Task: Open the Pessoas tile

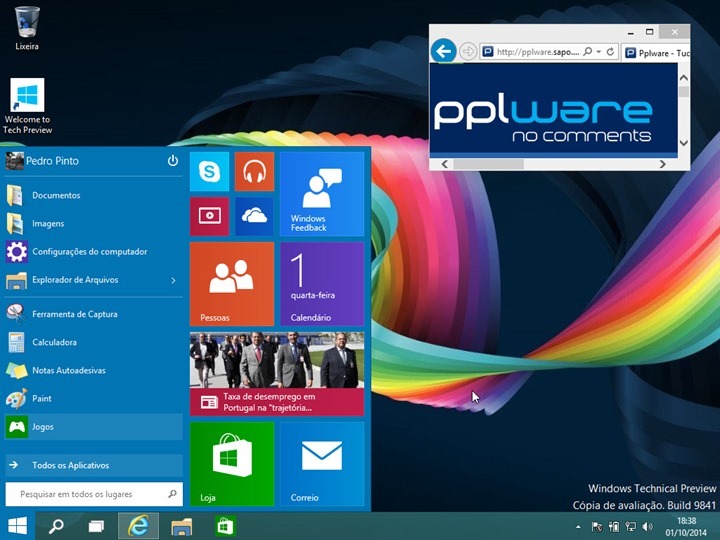Action: coord(232,284)
